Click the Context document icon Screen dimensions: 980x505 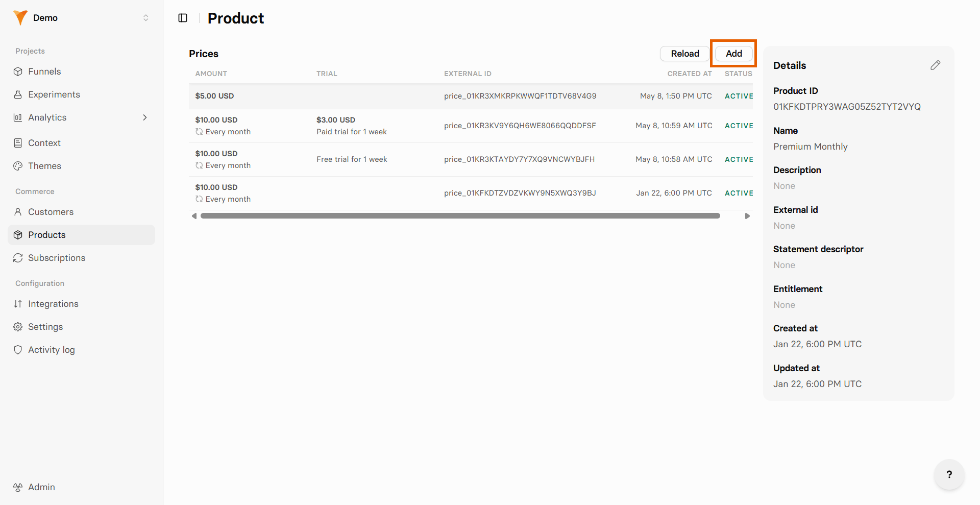point(18,143)
